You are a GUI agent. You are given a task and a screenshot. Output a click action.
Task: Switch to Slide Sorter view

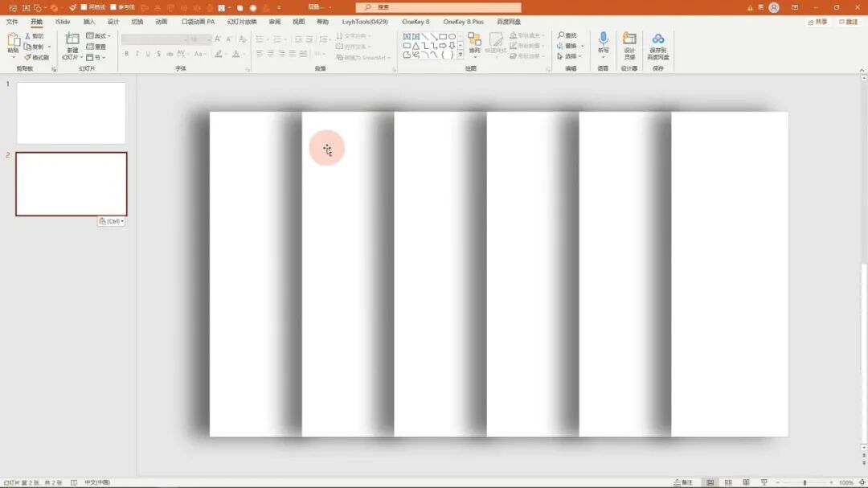click(728, 482)
